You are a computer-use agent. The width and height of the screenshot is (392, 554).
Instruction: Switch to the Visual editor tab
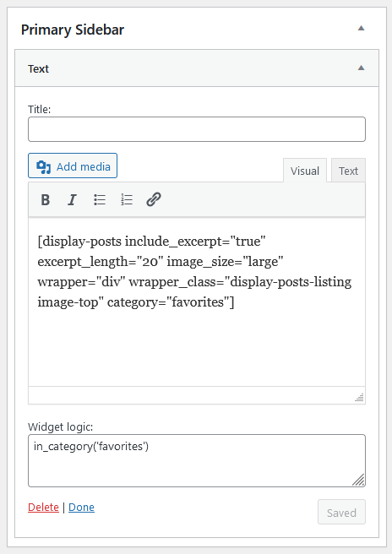pyautogui.click(x=305, y=171)
